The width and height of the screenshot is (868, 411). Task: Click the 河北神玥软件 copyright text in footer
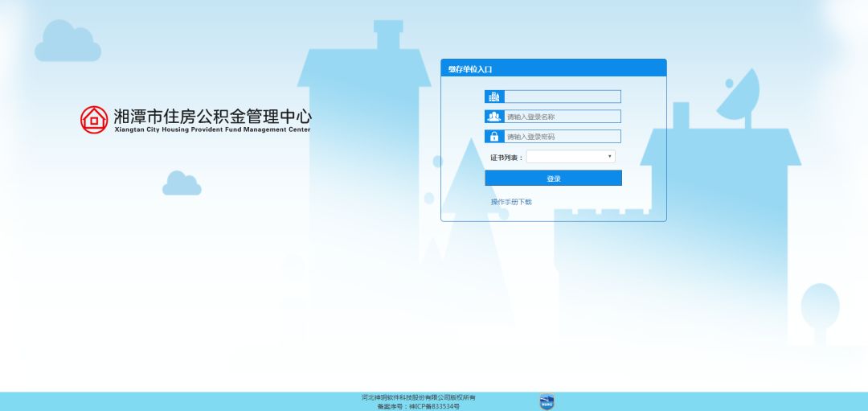[418, 397]
